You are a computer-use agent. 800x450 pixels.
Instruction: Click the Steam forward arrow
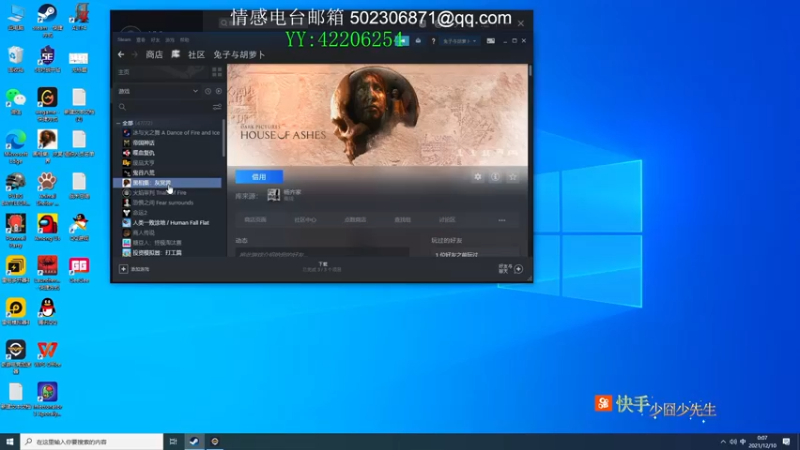click(135, 55)
